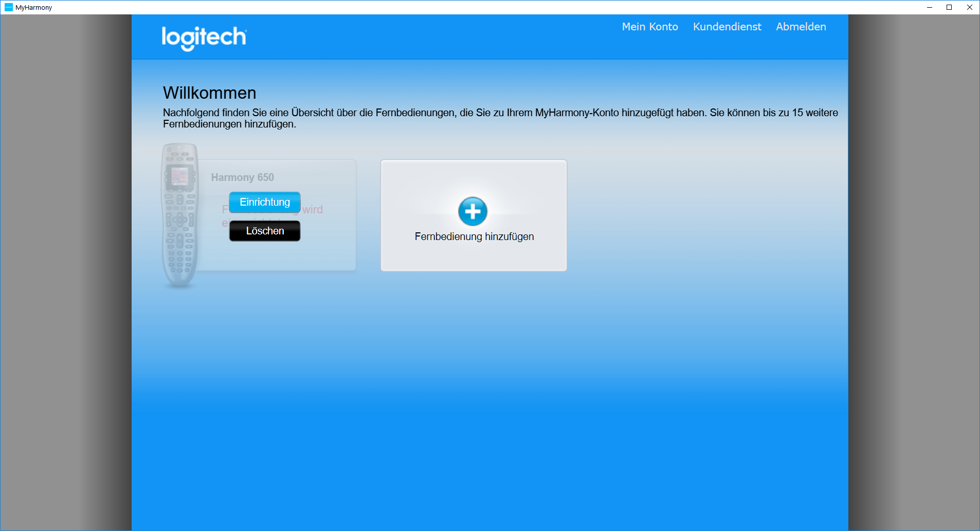Viewport: 980px width, 531px height.
Task: Click the Harmony 650 remote image
Action: [179, 215]
